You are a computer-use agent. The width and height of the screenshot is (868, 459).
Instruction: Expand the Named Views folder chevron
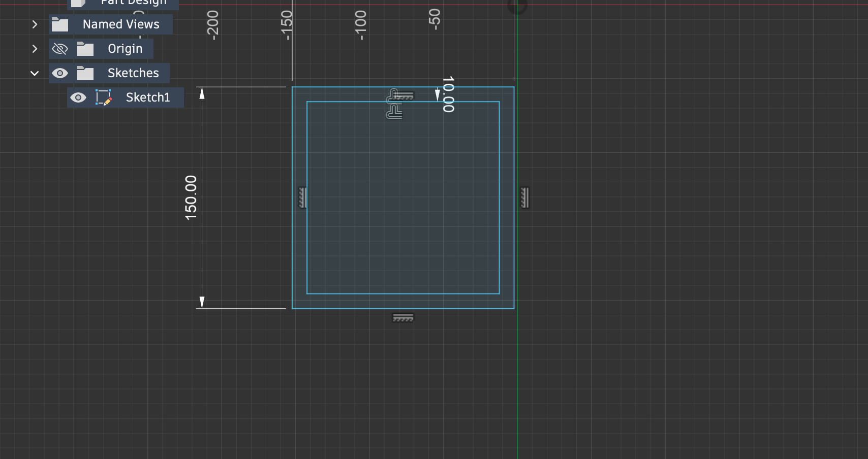tap(35, 24)
